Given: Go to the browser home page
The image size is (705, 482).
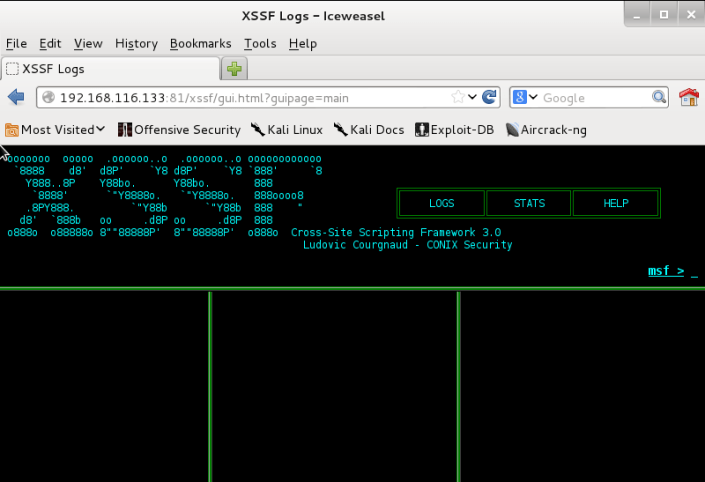Looking at the screenshot, I should click(x=688, y=97).
